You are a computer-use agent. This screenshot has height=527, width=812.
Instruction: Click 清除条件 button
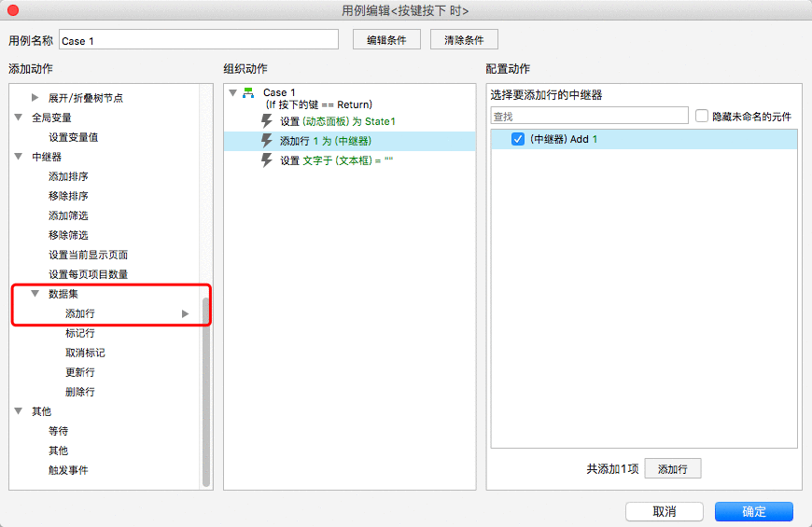(464, 40)
